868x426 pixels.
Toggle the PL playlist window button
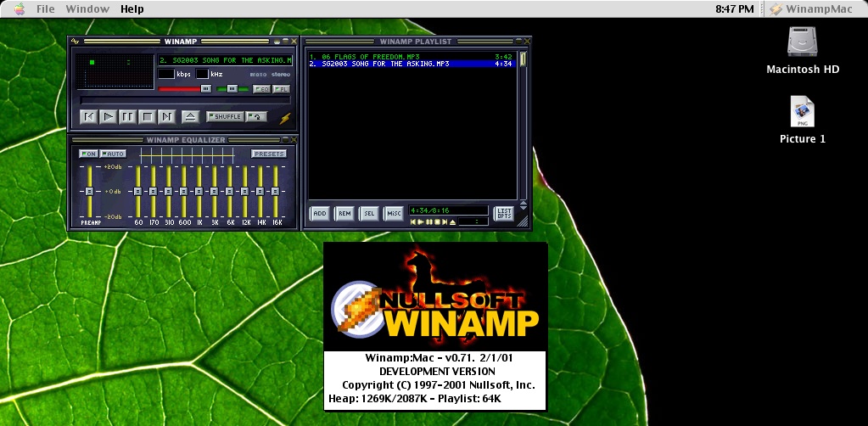tap(281, 89)
